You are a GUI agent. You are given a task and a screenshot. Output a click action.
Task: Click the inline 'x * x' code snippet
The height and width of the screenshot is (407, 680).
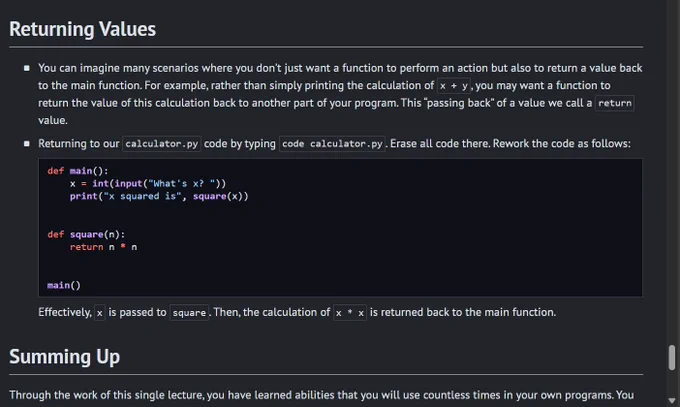pos(350,313)
